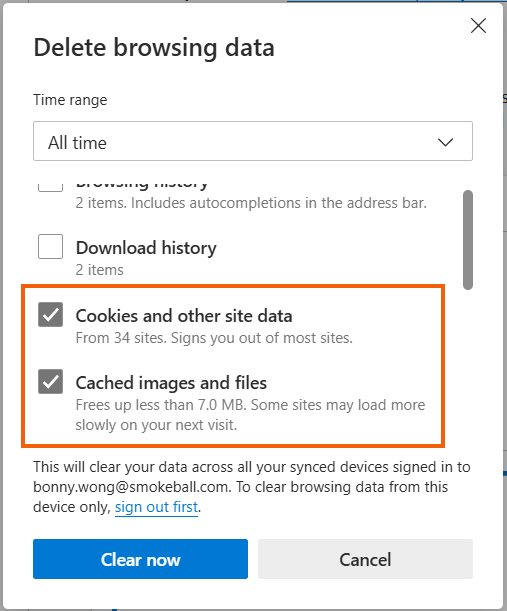Screen dimensions: 507x611
Task: Click the Clear now button
Action: point(140,559)
